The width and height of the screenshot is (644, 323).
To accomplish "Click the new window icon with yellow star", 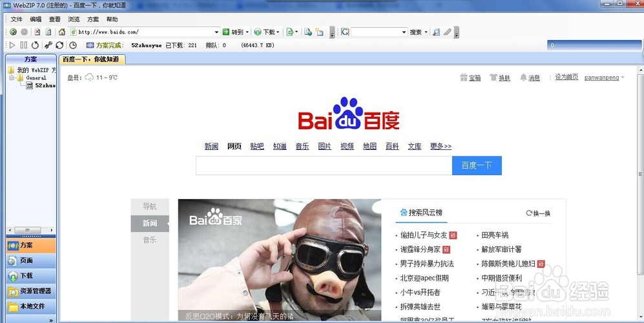I will pyautogui.click(x=320, y=32).
